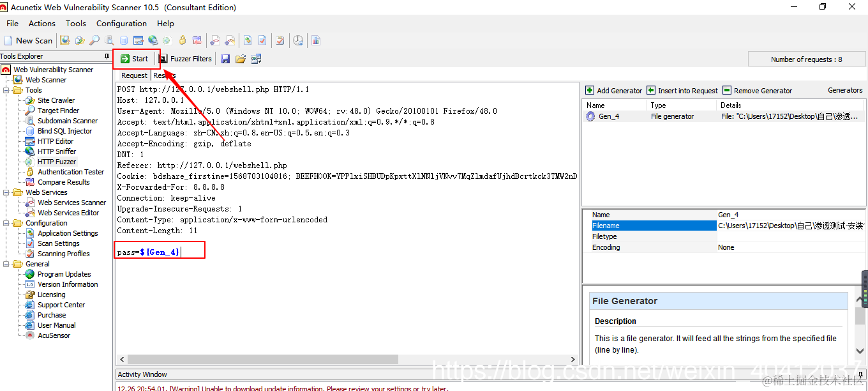Select Web Vulnerability Scanner root node

[x=53, y=70]
